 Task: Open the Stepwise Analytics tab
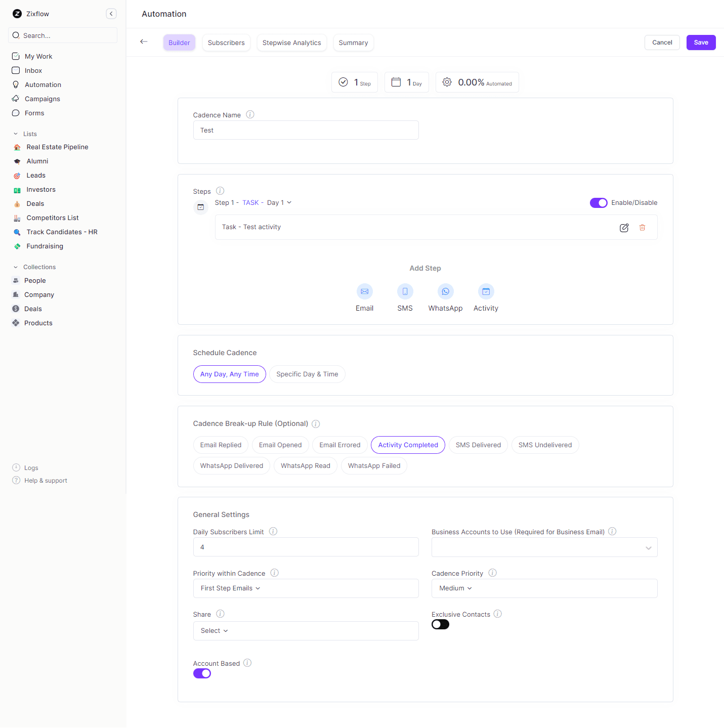tap(291, 42)
